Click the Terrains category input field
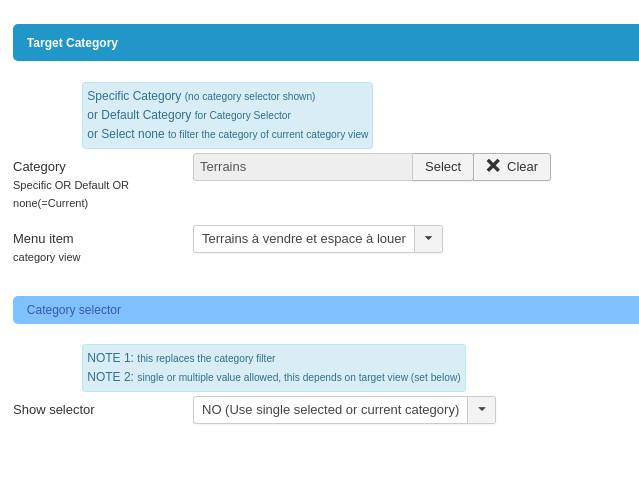 302,167
